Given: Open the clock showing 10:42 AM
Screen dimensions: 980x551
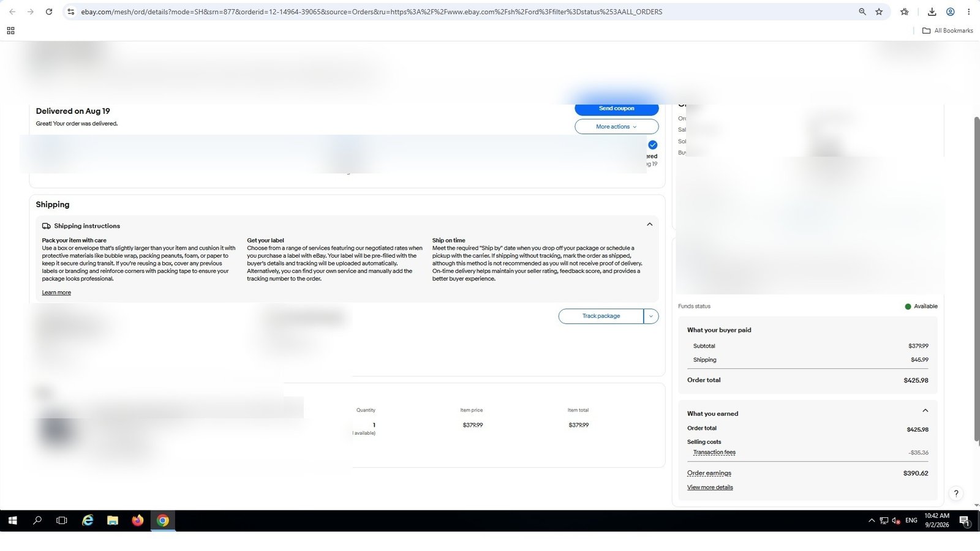Looking at the screenshot, I should point(937,520).
